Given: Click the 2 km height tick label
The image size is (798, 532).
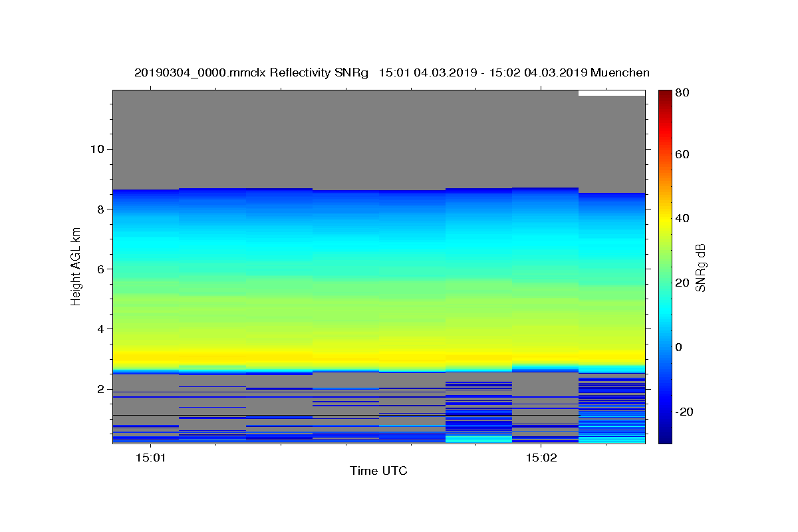Looking at the screenshot, I should click(x=100, y=389).
